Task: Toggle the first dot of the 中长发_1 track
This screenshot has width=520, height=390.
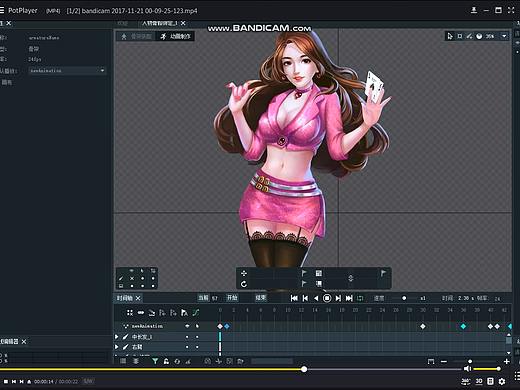Action: 187,337
